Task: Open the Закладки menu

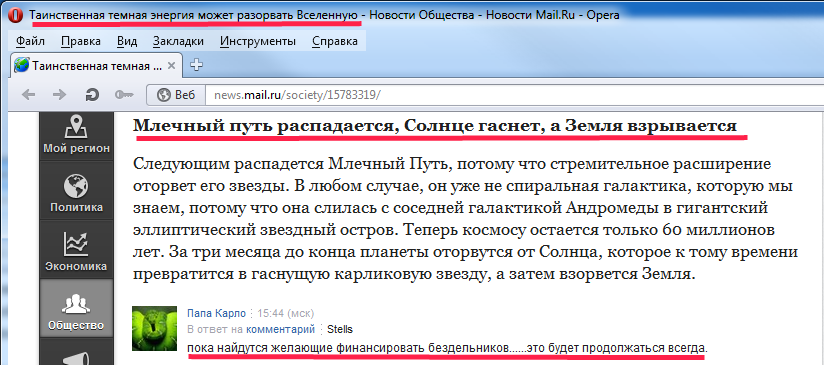Action: click(178, 41)
